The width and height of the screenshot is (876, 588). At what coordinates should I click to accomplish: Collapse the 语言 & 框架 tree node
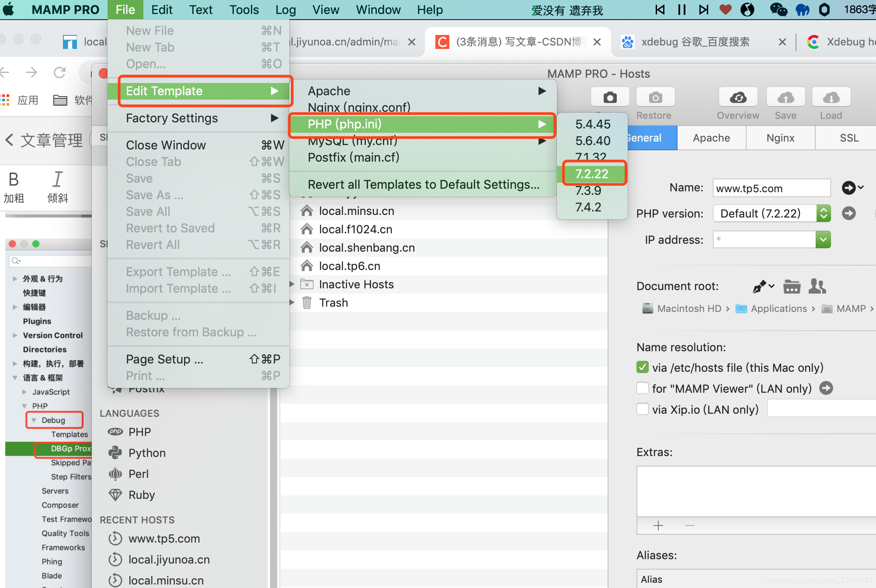15,378
